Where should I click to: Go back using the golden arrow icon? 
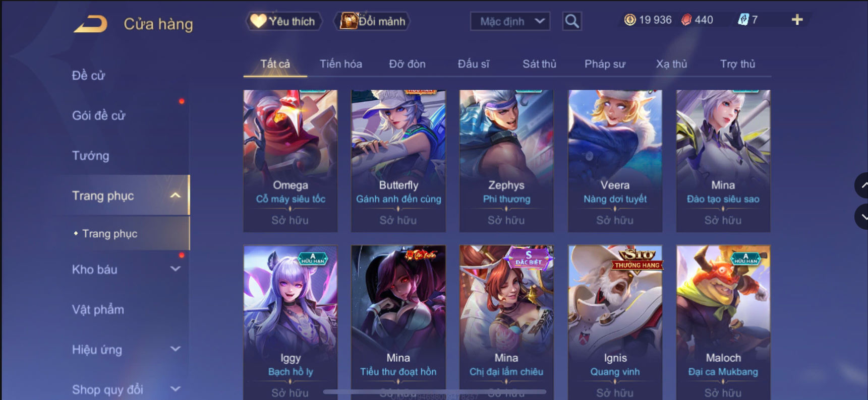tap(91, 24)
